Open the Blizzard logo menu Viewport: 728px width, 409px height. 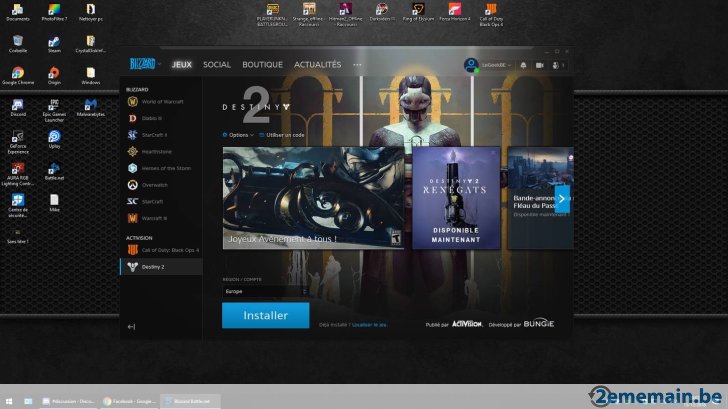[144, 64]
